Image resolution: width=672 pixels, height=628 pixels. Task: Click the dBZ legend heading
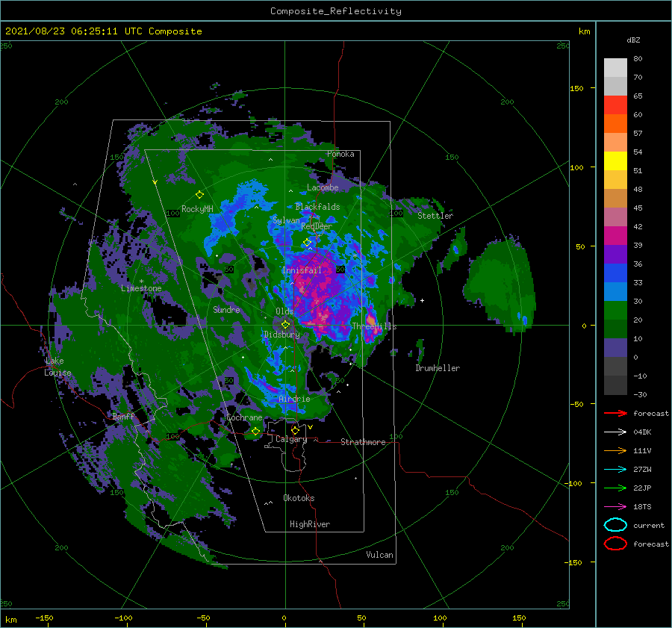[x=633, y=40]
